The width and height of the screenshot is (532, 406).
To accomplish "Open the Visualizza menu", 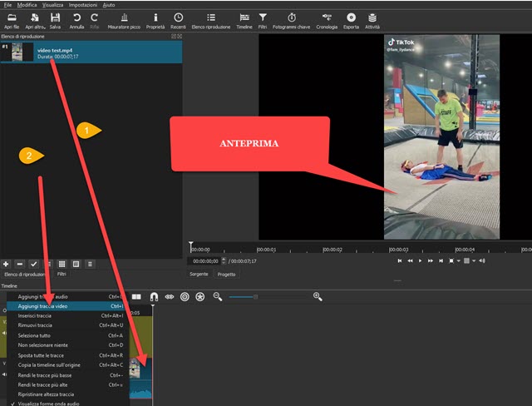I will pyautogui.click(x=52, y=5).
